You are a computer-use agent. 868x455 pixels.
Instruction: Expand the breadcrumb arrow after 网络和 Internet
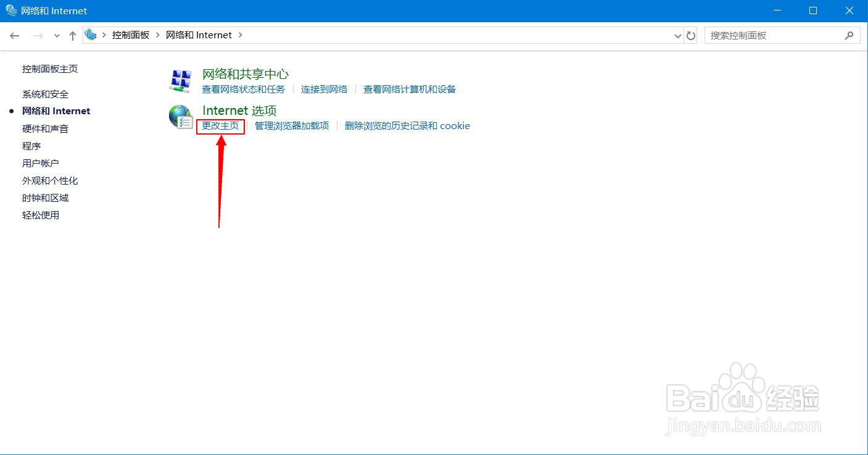240,35
